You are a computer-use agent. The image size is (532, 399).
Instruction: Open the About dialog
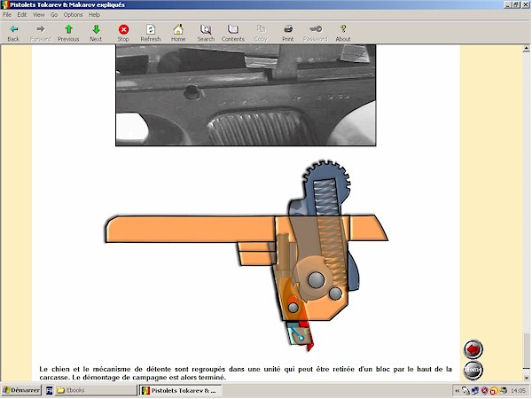(x=342, y=33)
